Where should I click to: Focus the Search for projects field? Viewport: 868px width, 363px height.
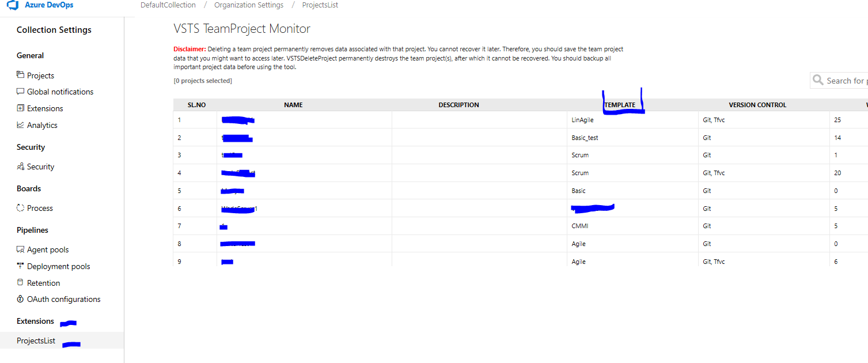[x=839, y=81]
